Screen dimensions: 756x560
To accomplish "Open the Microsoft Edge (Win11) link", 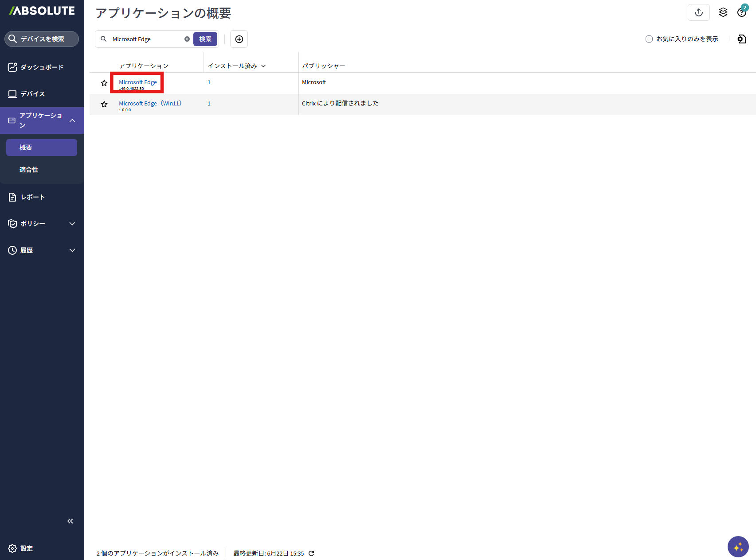I will [150, 103].
